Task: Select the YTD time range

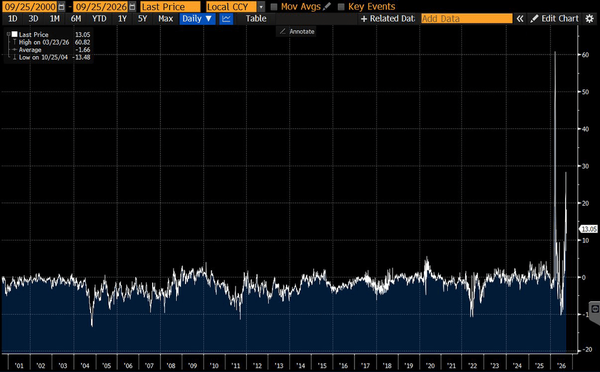Action: (x=99, y=19)
